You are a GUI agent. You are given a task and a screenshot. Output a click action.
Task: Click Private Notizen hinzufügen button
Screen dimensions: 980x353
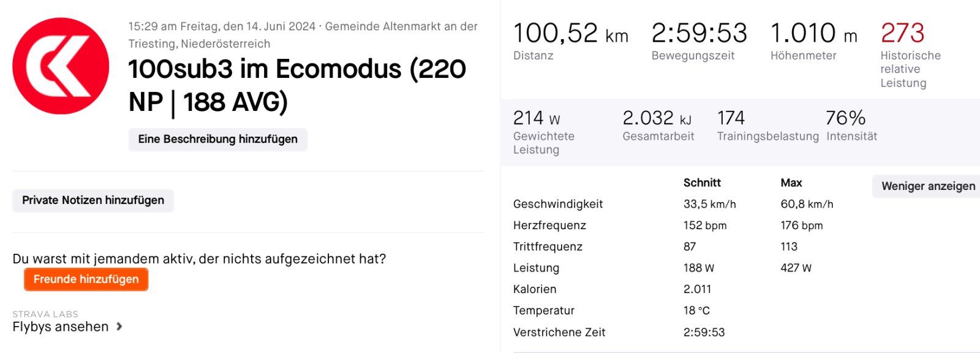93,200
